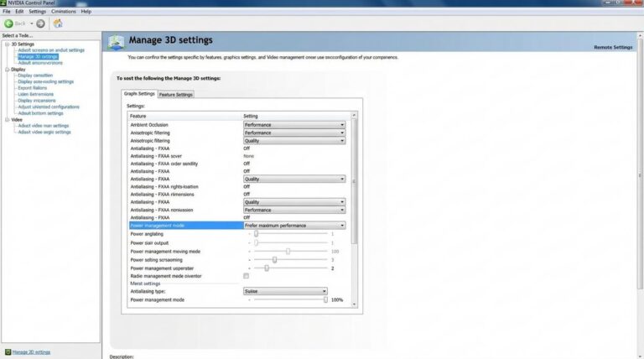The image size is (644, 359).
Task: Click the NVIDIA Control Panel title bar icon
Action: 3,3
